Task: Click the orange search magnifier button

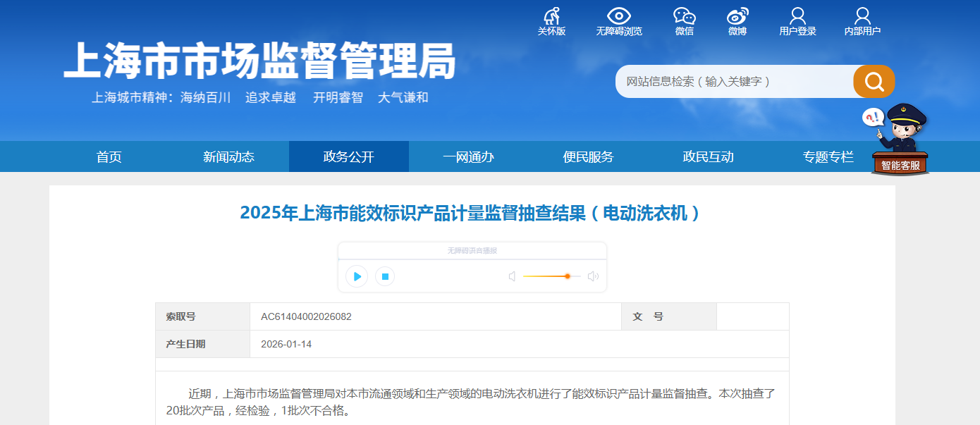Action: coord(874,82)
